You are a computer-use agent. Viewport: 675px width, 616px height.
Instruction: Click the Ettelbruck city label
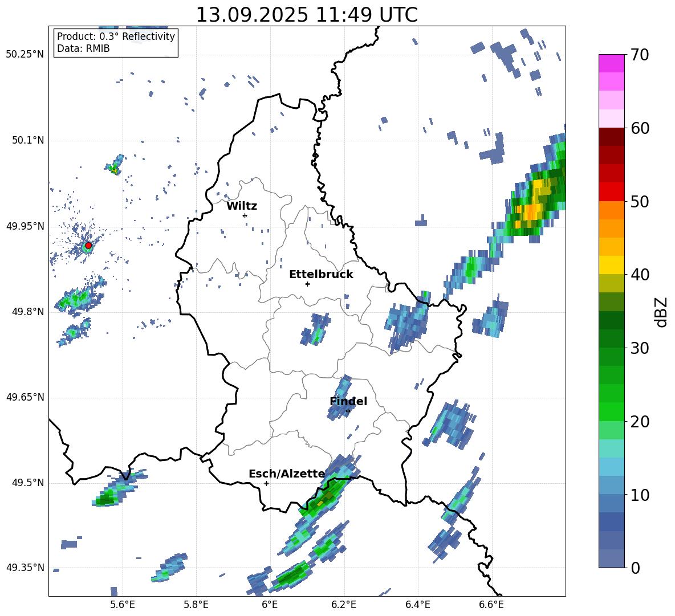click(321, 275)
